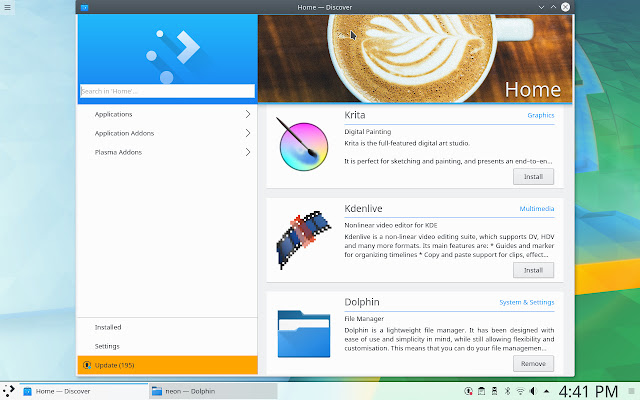Maximize the Discover window
The image size is (640, 400).
click(553, 7)
